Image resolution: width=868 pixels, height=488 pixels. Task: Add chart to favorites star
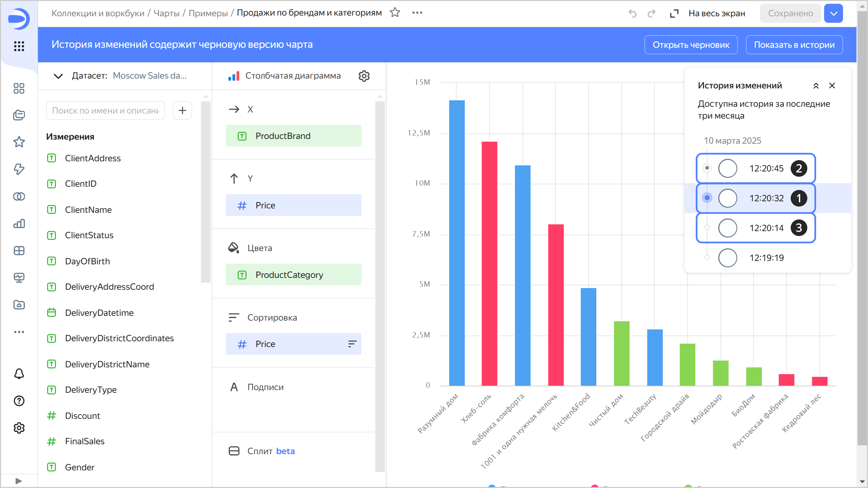[x=395, y=13]
